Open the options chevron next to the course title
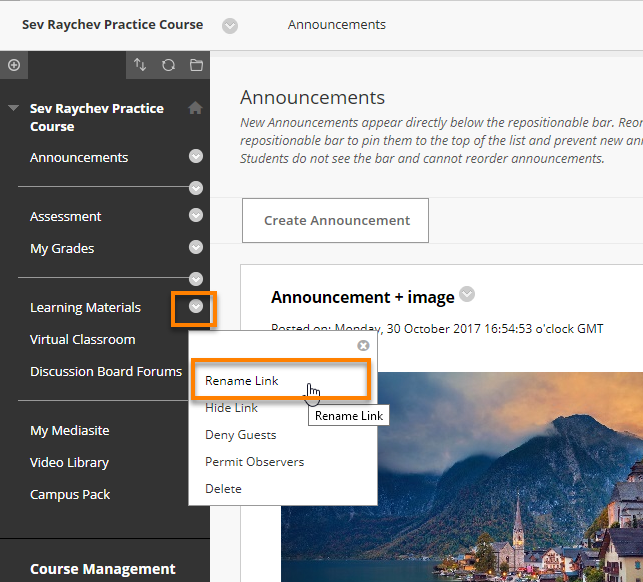The height and width of the screenshot is (582, 643). click(230, 25)
